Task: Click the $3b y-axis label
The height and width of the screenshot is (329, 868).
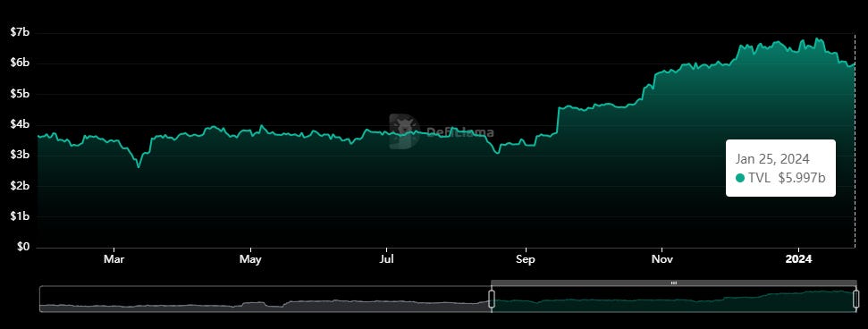Action: [20, 155]
